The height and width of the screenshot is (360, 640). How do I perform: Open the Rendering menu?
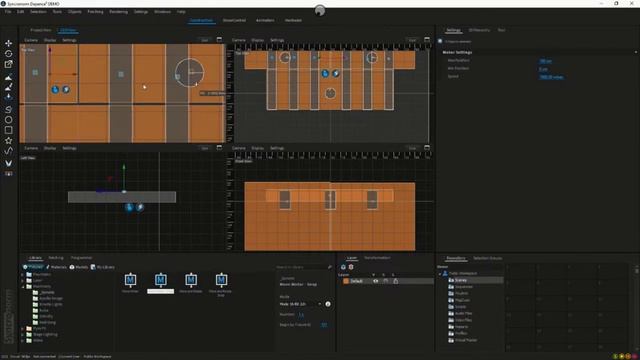(x=118, y=12)
